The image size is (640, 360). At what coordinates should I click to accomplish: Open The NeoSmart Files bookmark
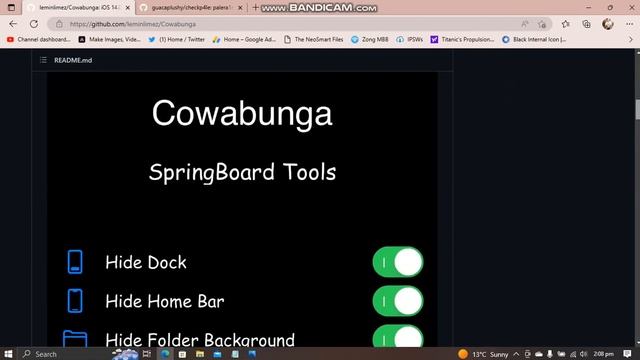(x=313, y=40)
